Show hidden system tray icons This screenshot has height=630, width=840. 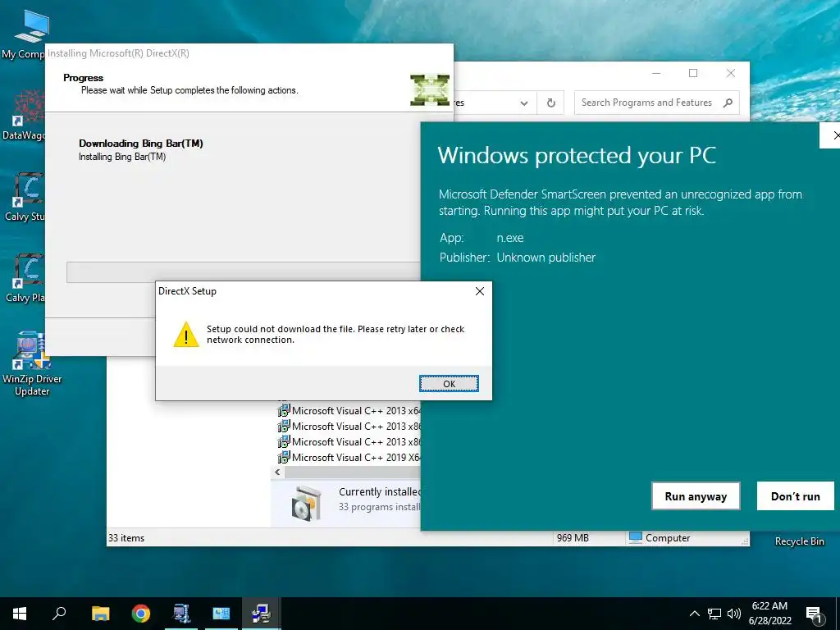click(x=694, y=614)
